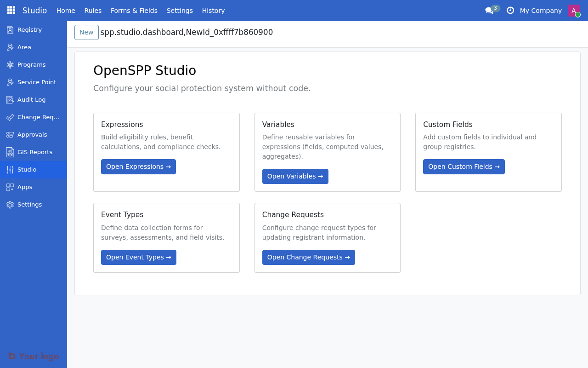Image resolution: width=588 pixels, height=368 pixels.
Task: Click the activity clock icon near My Company
Action: click(510, 10)
